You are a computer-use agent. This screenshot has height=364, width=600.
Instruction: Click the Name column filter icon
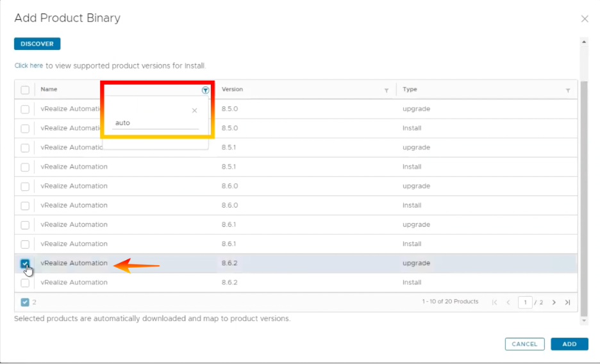(x=206, y=90)
